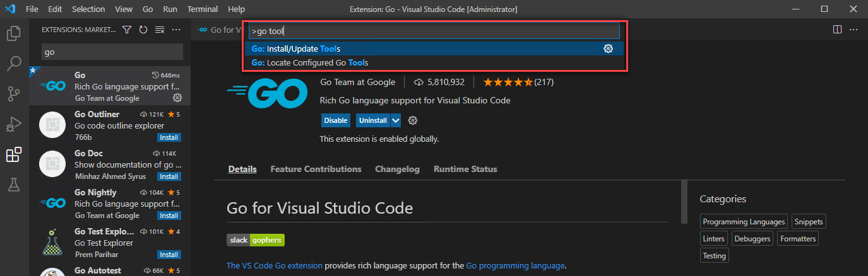Open the Go extension's manage gear in the list
868x276 pixels.
(x=177, y=98)
